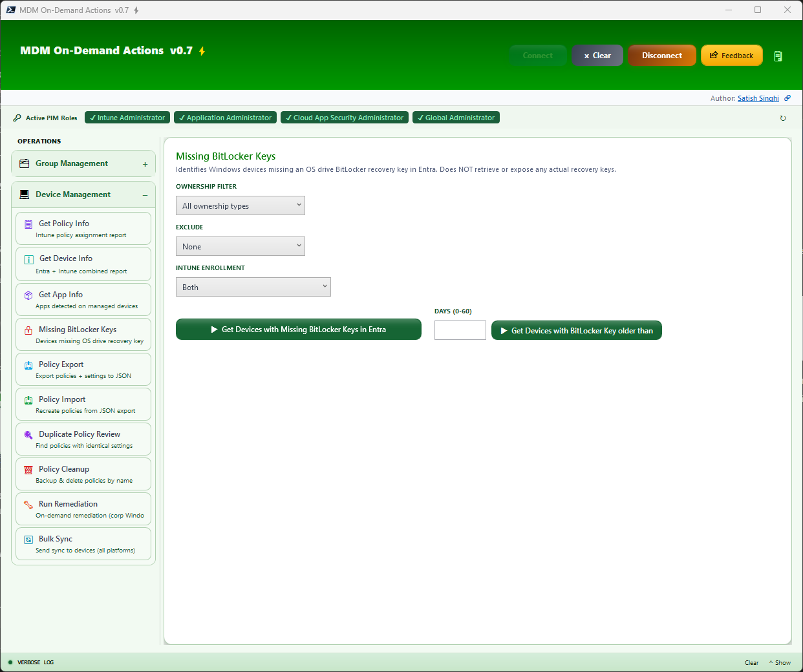Click the Device Management computer icon
The image size is (803, 672).
click(25, 194)
